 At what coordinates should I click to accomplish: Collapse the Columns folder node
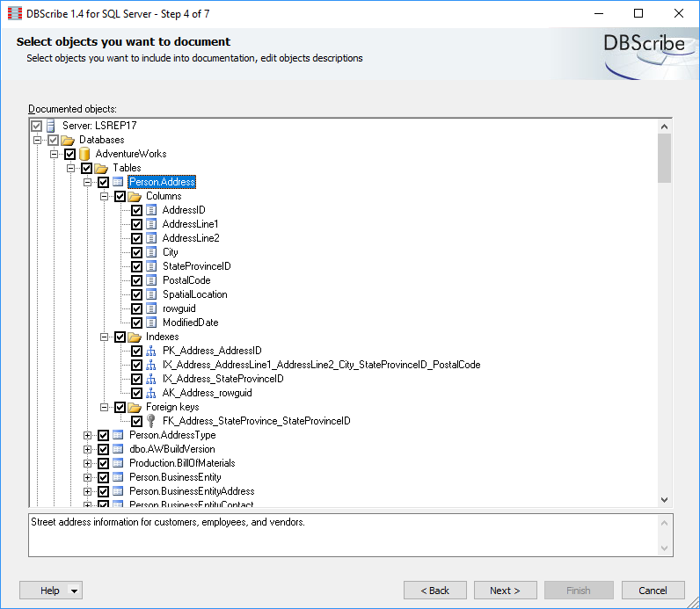point(104,196)
